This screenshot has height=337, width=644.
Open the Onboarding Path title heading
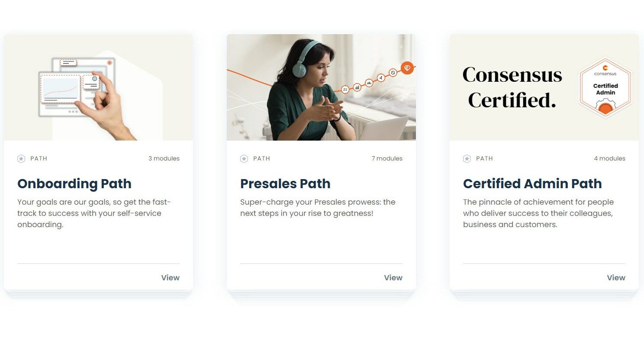[x=74, y=184]
